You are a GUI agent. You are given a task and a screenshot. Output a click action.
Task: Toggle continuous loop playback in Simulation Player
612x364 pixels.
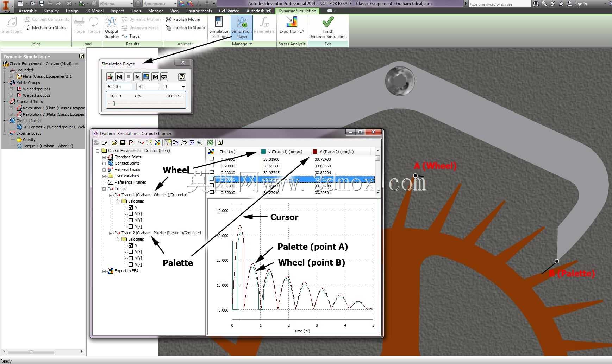coord(164,77)
